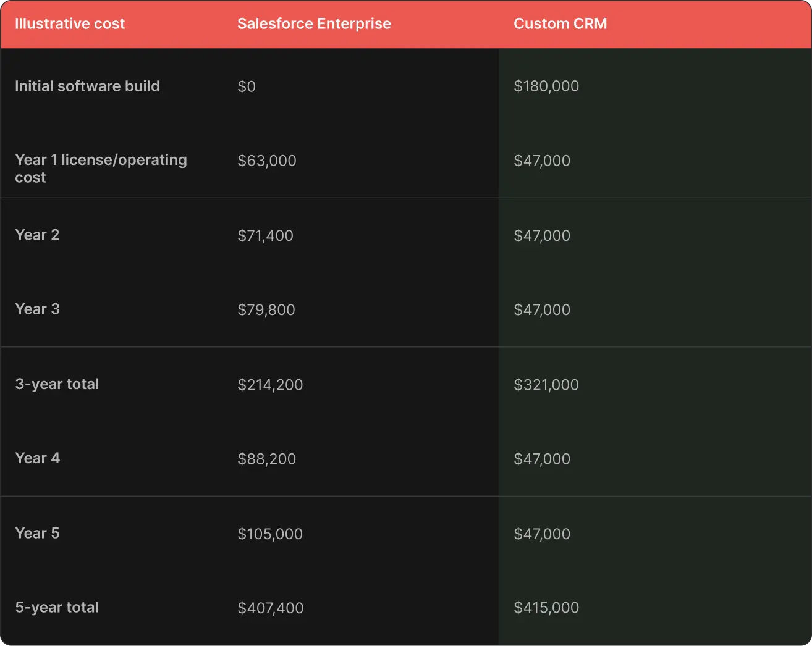Select the "Salesforce Enterprise" header text
Screen dimensions: 812x646
[314, 23]
